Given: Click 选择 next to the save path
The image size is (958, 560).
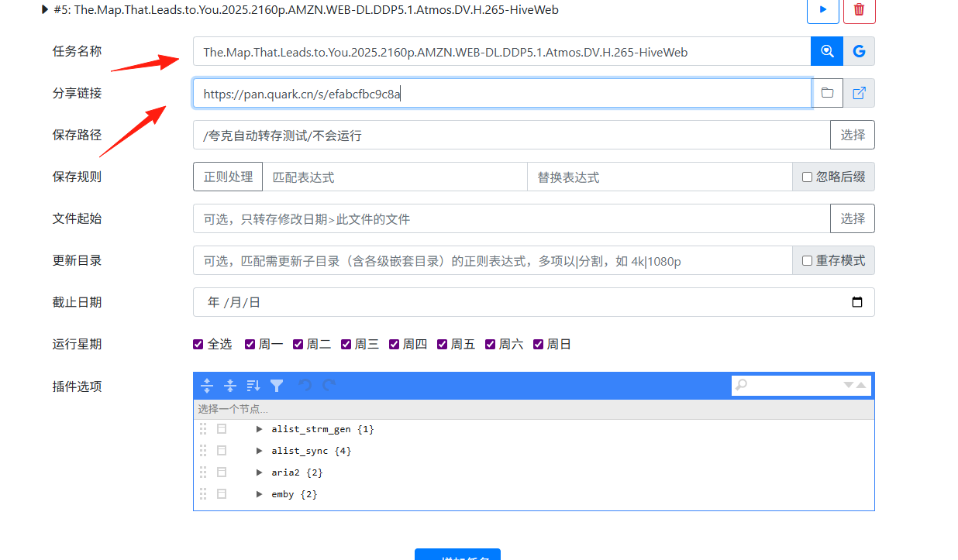Looking at the screenshot, I should pos(853,135).
